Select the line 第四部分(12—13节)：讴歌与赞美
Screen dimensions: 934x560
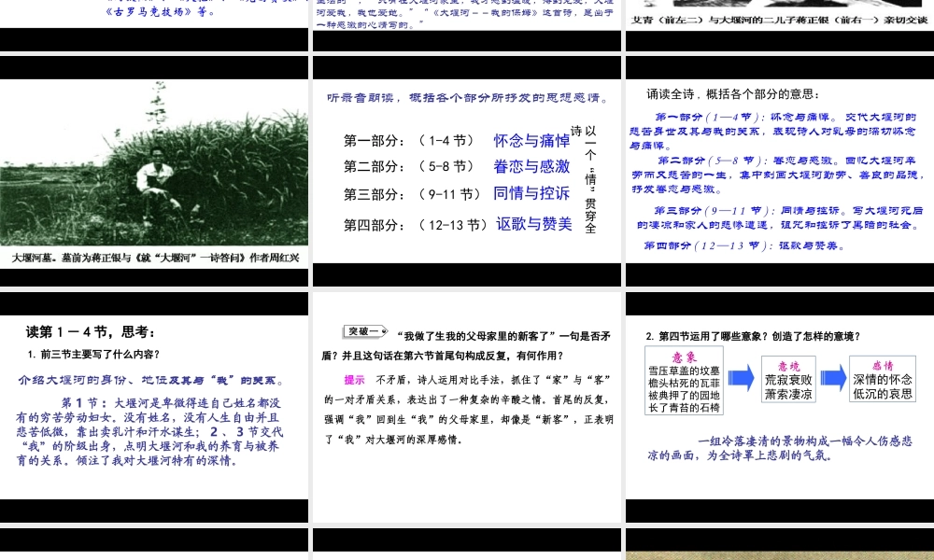pos(744,245)
